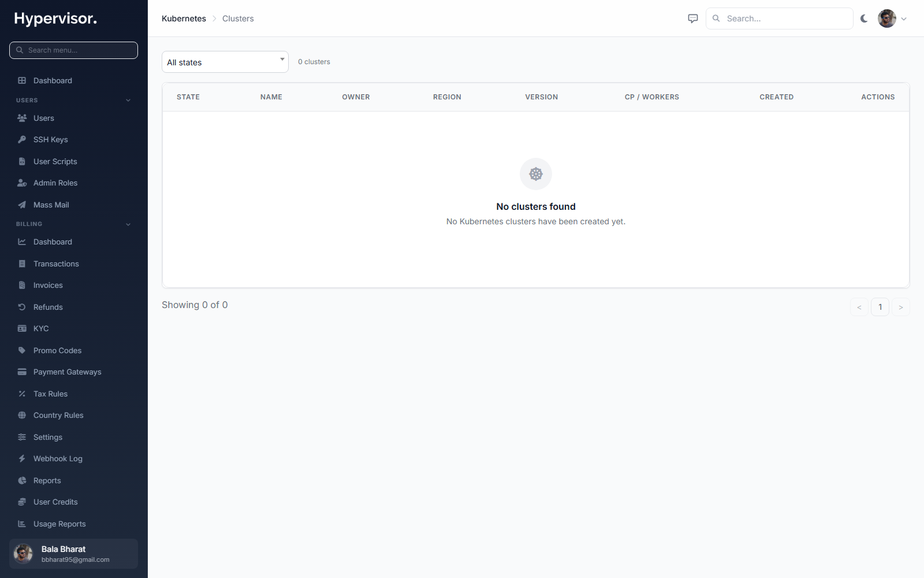Click the Reports pie chart icon

pos(22,480)
